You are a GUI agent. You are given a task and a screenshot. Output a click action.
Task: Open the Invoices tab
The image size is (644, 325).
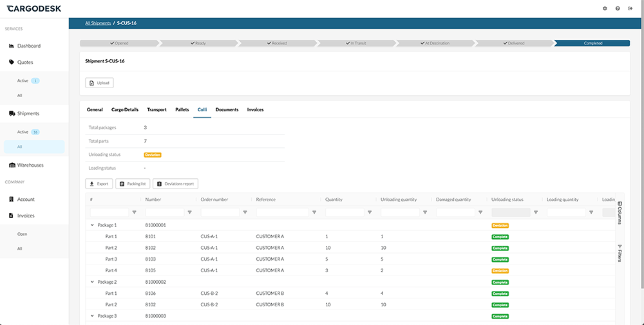[255, 109]
